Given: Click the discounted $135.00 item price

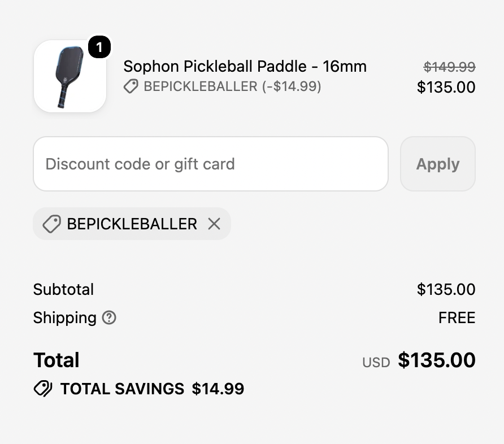Looking at the screenshot, I should pos(446,87).
